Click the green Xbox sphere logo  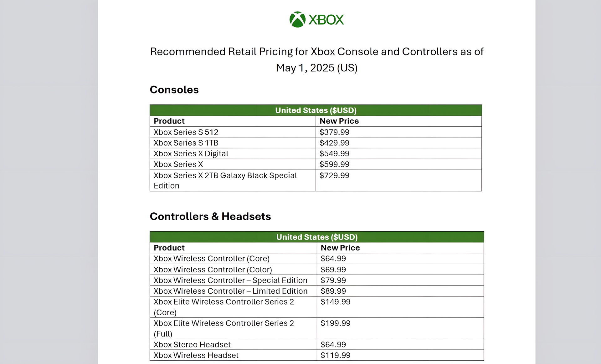[297, 20]
